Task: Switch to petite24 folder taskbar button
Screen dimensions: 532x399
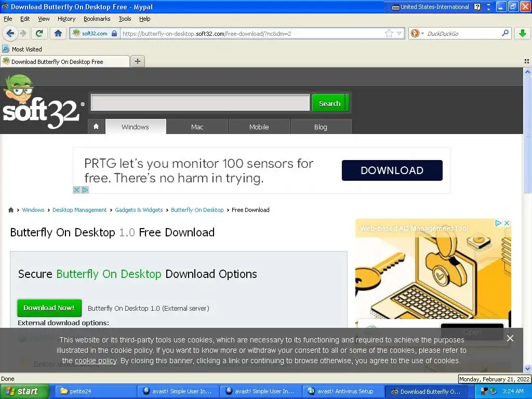Action: tap(96, 391)
